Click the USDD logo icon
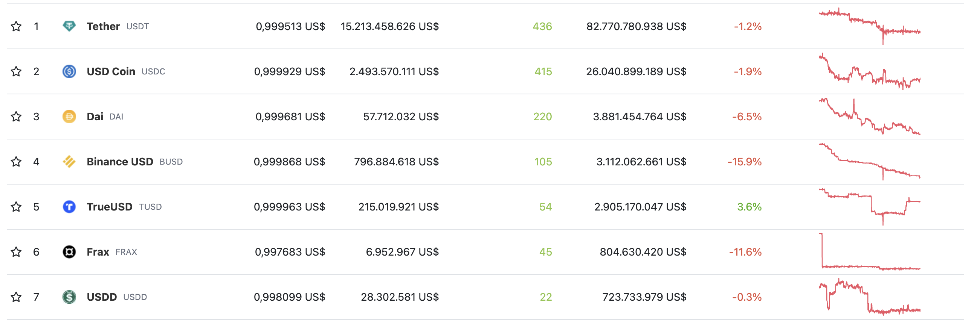This screenshot has height=321, width=980. coord(69,297)
